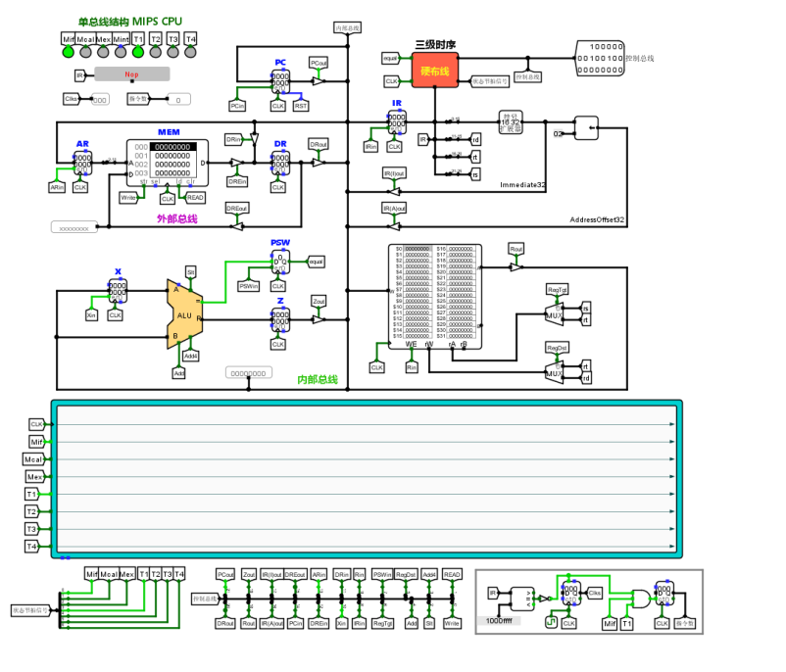This screenshot has height=672, width=786.
Task: Click the RST tunnel under PC register
Action: point(301,106)
